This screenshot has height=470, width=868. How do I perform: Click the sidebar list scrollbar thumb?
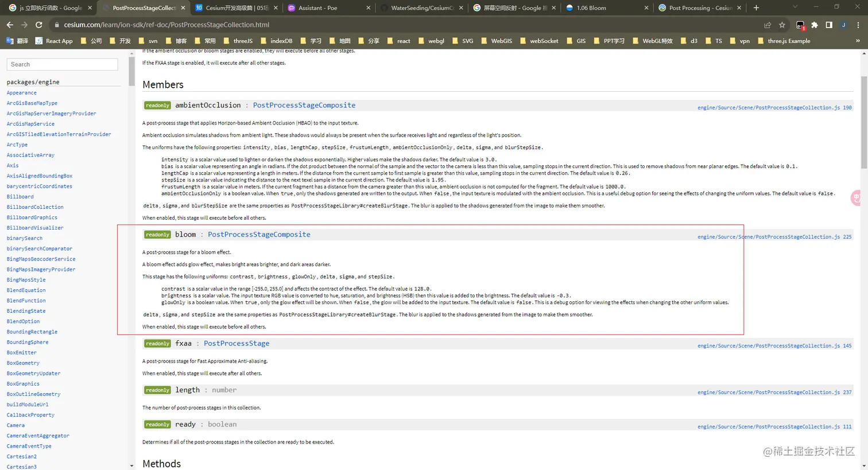tap(131, 71)
